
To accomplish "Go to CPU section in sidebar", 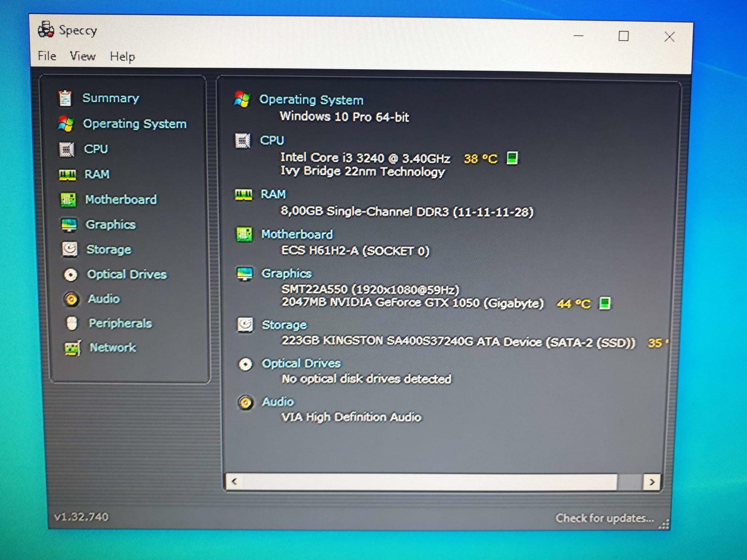I will 96,149.
